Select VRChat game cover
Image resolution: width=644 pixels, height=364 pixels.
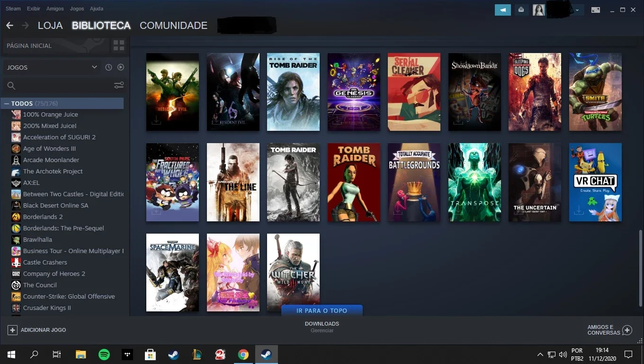[595, 182]
